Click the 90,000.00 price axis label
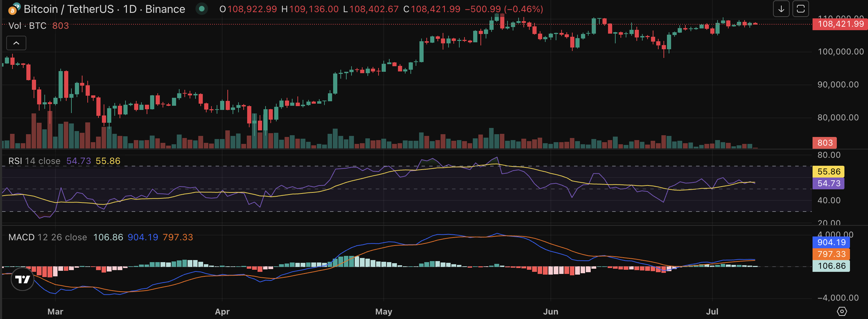The width and height of the screenshot is (868, 319). click(x=838, y=85)
